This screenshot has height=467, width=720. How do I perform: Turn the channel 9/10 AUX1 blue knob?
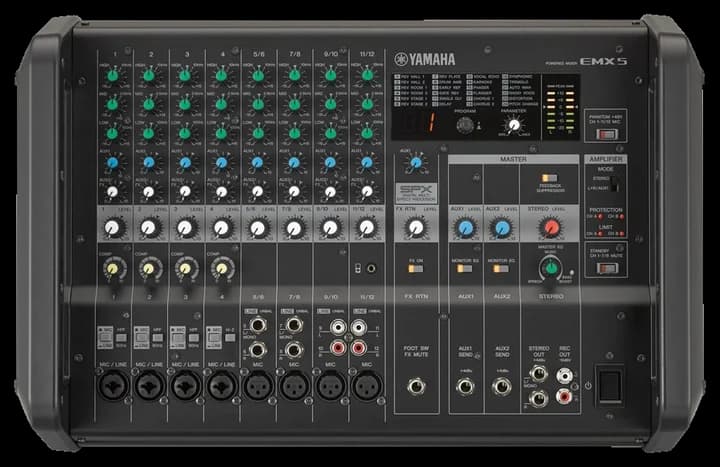[x=330, y=162]
